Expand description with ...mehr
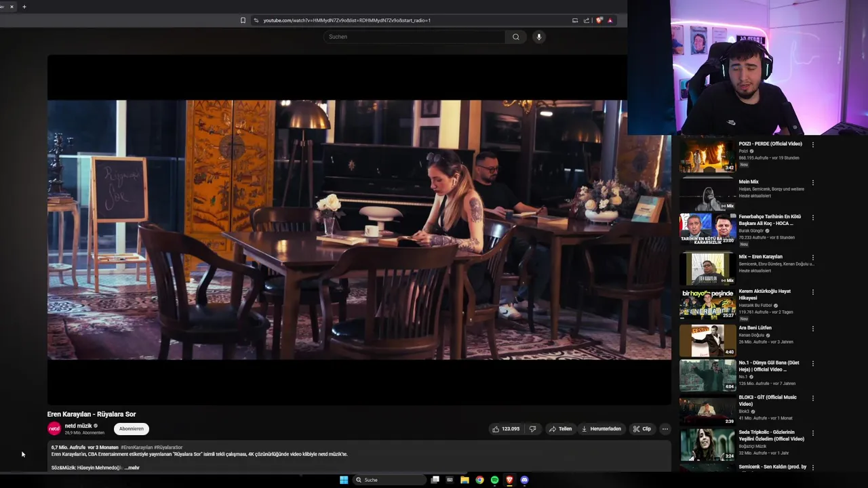 coord(132,468)
